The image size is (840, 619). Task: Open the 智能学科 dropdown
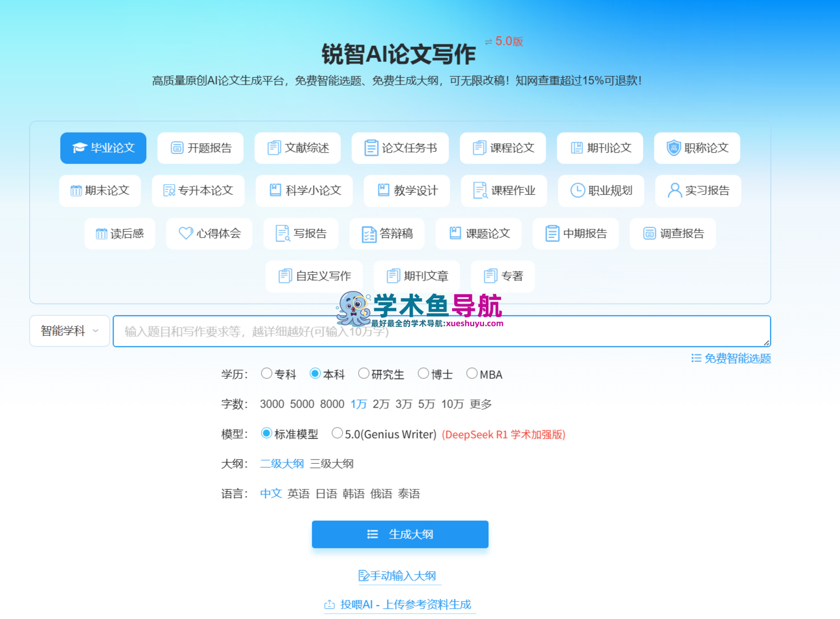(x=68, y=331)
